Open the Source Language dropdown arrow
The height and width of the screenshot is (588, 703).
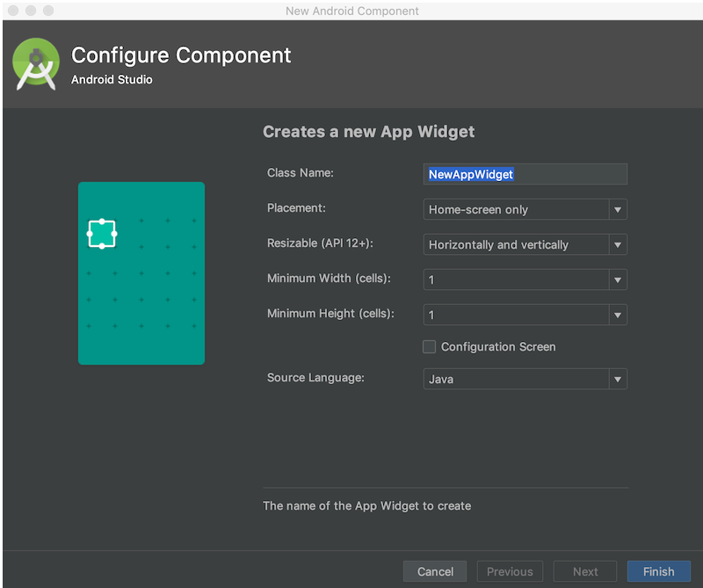point(619,379)
